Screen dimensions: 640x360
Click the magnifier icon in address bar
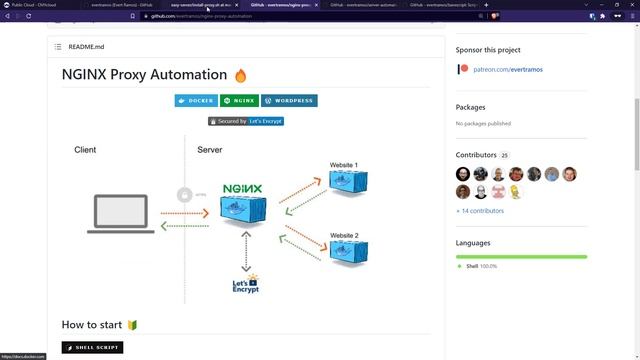click(x=481, y=16)
